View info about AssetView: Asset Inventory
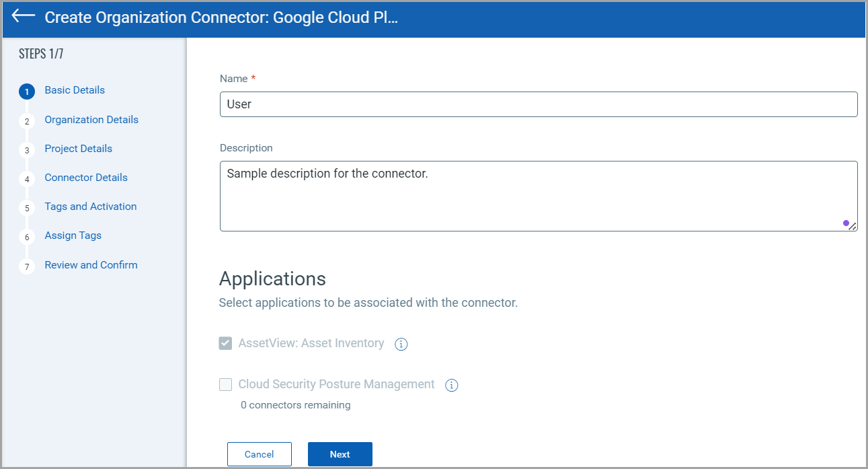Screen dimensions: 868x469 click(x=401, y=344)
